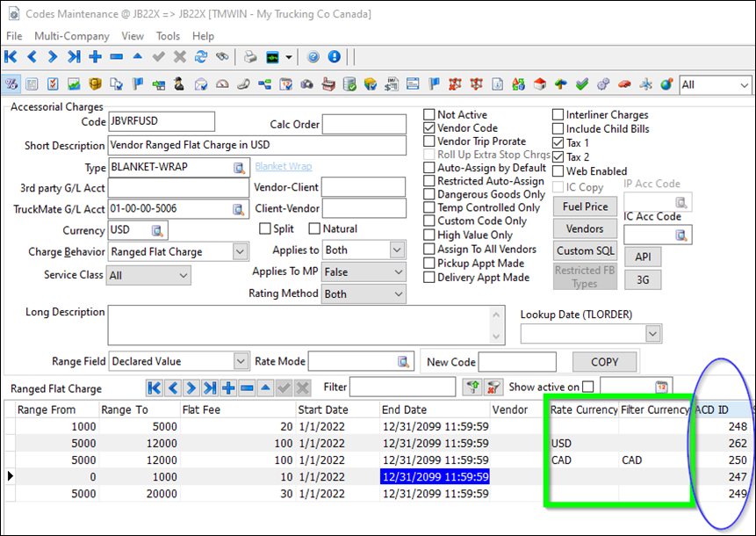Select the accessorial charges percent icon
This screenshot has width=756, height=536.
(12, 84)
